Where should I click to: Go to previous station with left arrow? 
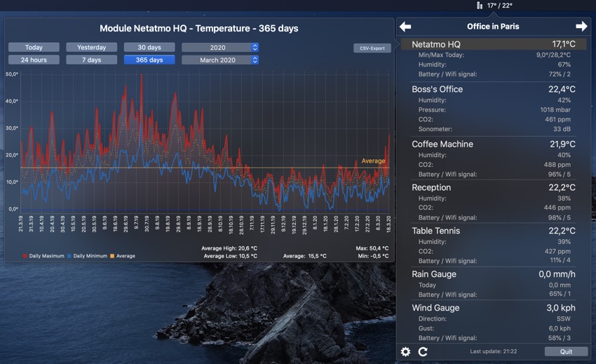405,27
